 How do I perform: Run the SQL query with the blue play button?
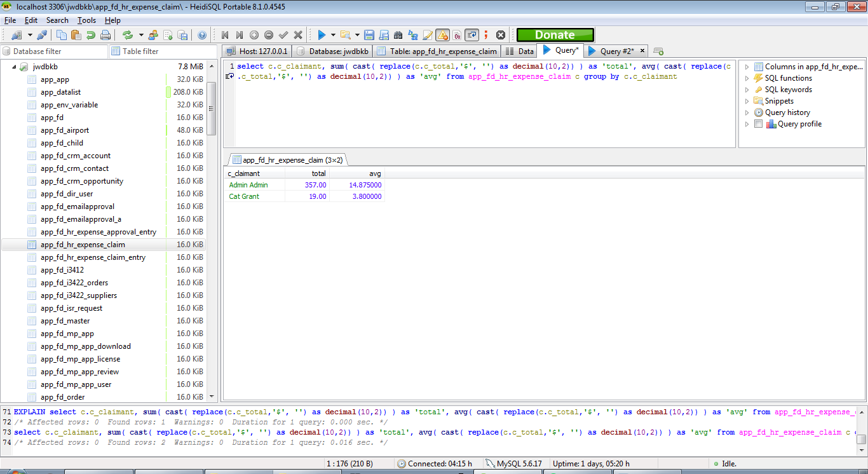pos(322,35)
